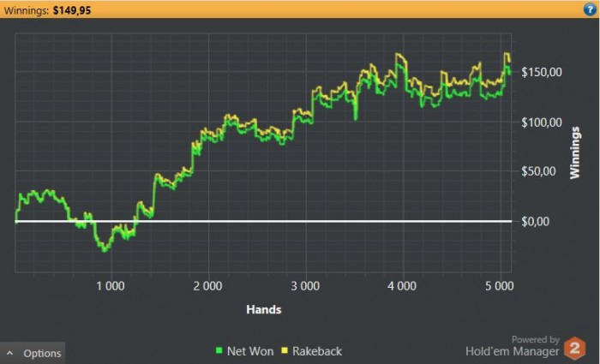Click the $0,00 axis label
The width and height of the screenshot is (600, 364).
coord(536,221)
